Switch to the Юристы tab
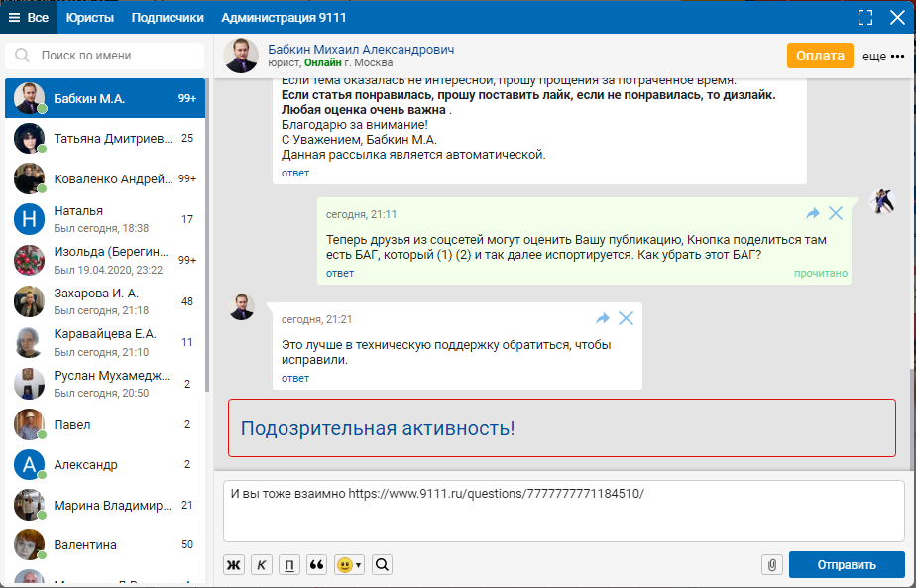This screenshot has height=588, width=916. (x=89, y=17)
